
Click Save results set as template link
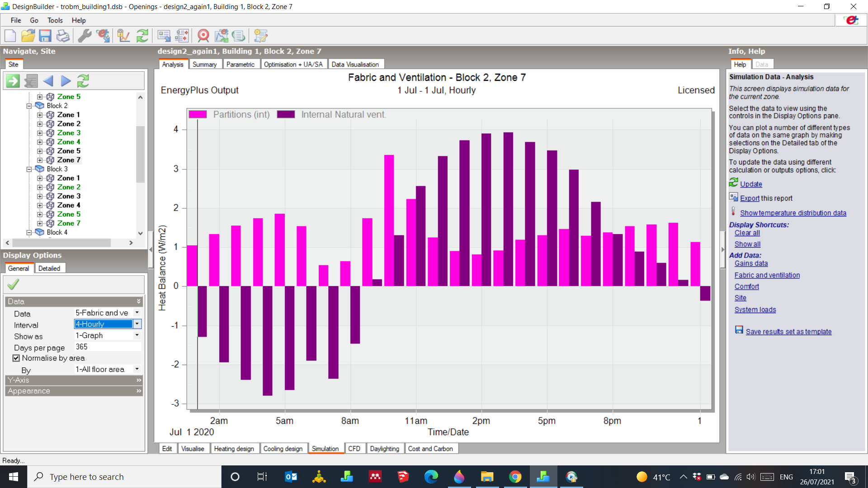point(788,331)
